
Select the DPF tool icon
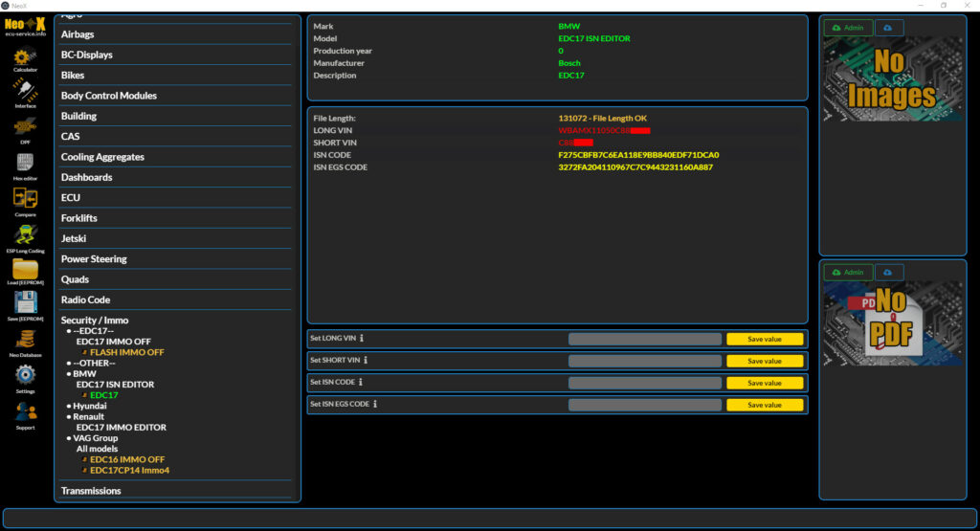coord(26,127)
